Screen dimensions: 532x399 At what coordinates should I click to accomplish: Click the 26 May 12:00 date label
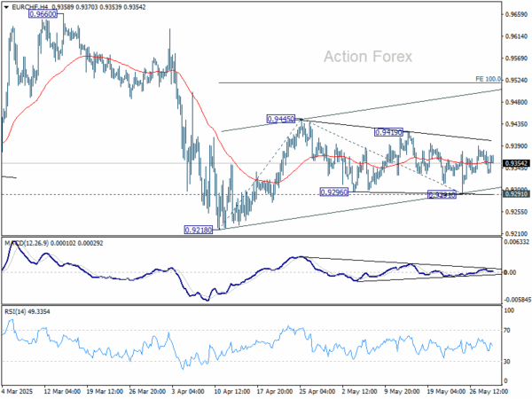click(x=489, y=391)
